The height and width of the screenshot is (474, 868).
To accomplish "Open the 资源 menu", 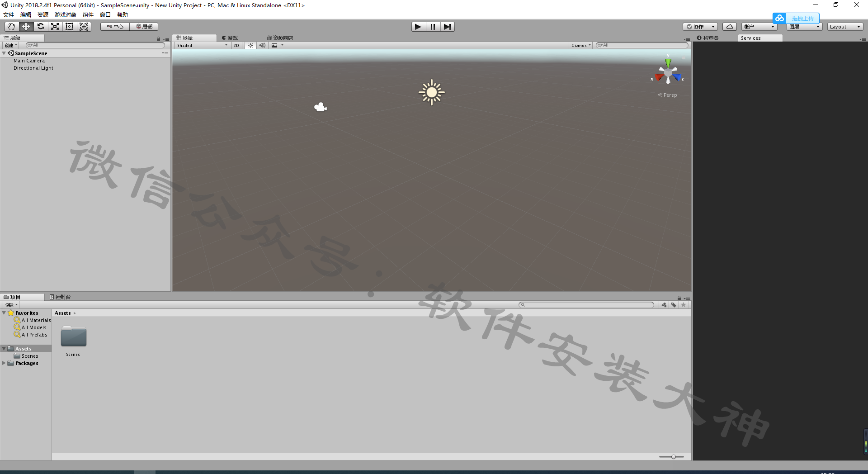I will coord(43,14).
